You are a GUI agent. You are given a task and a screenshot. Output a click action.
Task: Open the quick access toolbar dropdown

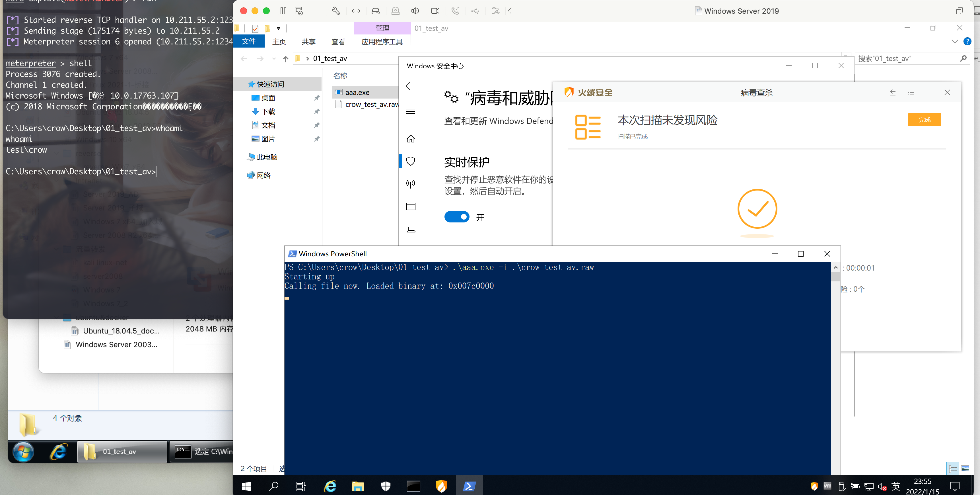[x=278, y=28]
